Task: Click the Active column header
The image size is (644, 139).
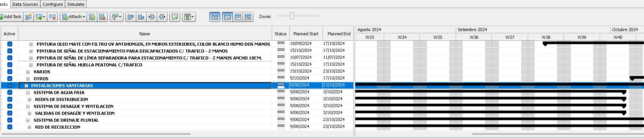Action: [10, 34]
